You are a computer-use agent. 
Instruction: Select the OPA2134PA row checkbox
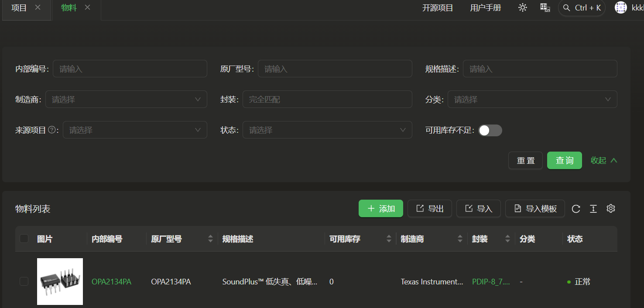[x=24, y=282]
